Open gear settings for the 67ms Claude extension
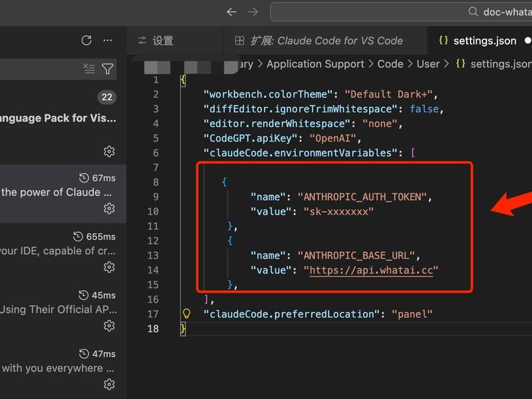532x399 pixels. pos(109,208)
